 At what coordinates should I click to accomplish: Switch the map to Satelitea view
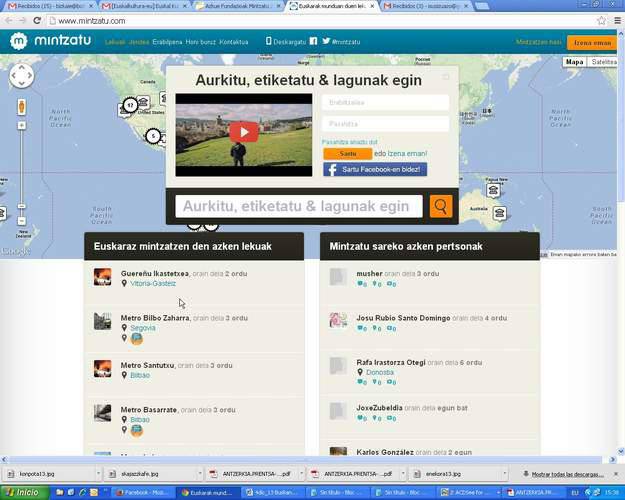tap(604, 62)
